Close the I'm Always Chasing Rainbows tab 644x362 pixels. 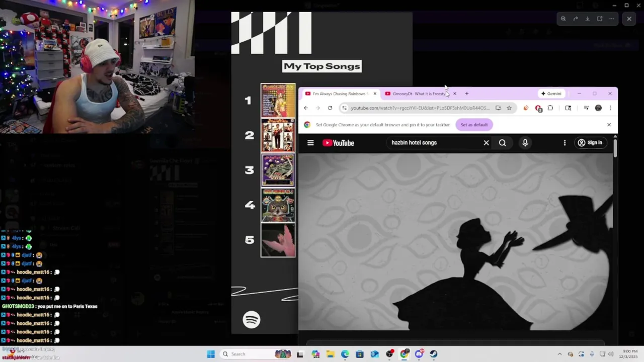[375, 94]
